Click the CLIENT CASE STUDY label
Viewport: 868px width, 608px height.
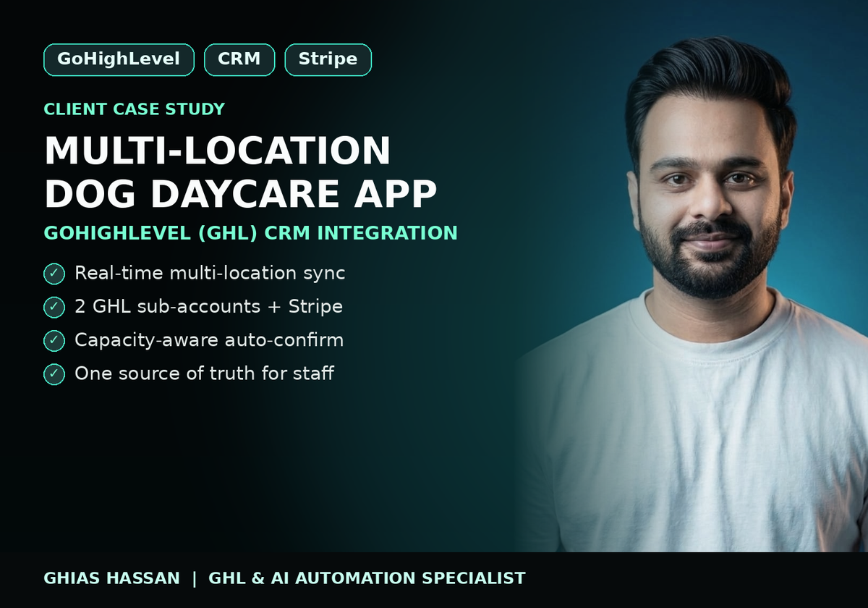coord(135,109)
